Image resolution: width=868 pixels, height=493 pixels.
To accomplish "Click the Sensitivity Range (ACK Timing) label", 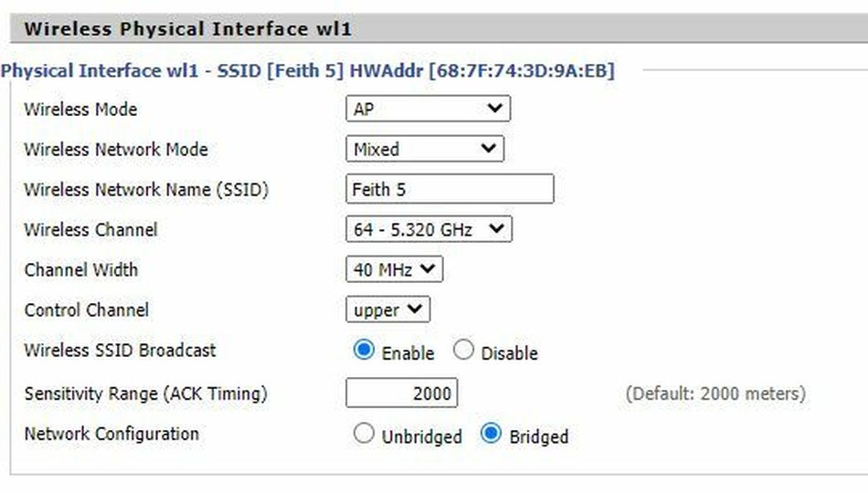I will pyautogui.click(x=145, y=394).
